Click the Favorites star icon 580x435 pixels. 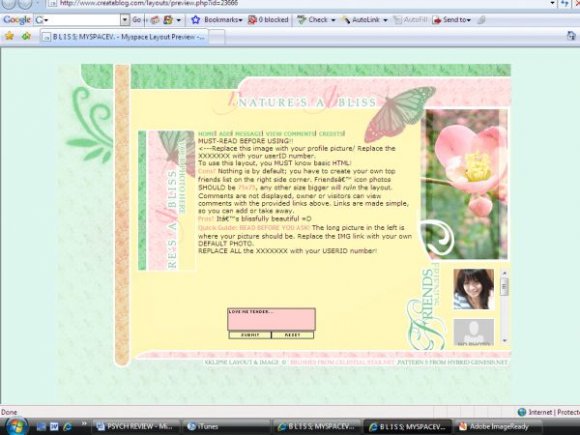click(x=9, y=36)
